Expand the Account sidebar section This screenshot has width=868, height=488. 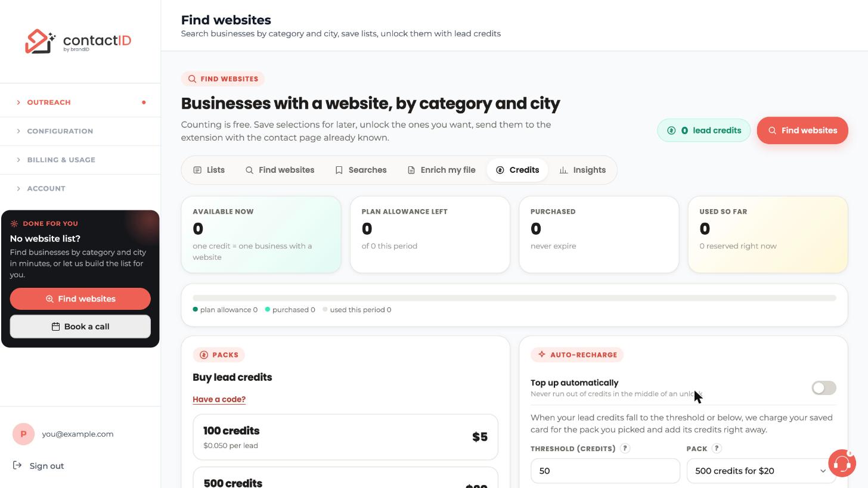(80, 188)
